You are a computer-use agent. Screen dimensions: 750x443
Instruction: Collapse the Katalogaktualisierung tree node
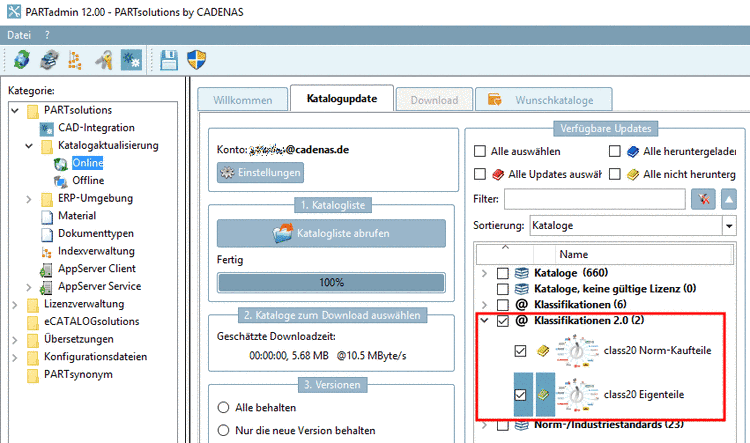tap(29, 146)
